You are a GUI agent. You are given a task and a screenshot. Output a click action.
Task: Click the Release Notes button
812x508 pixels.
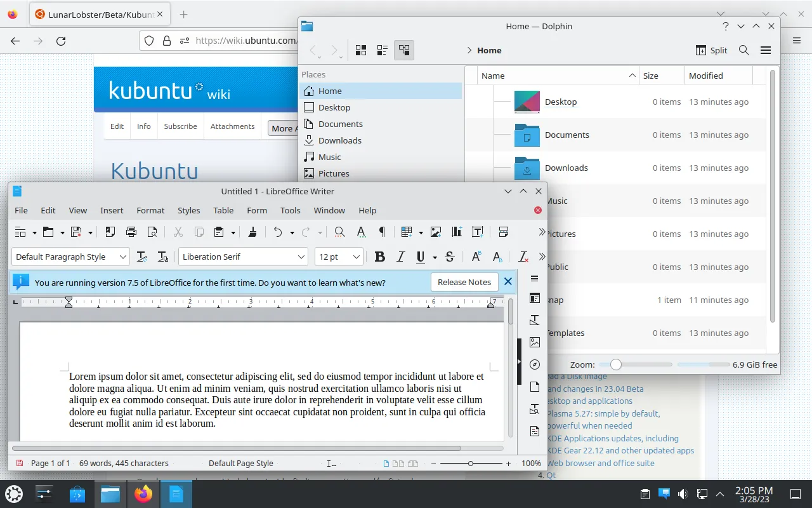(x=464, y=282)
